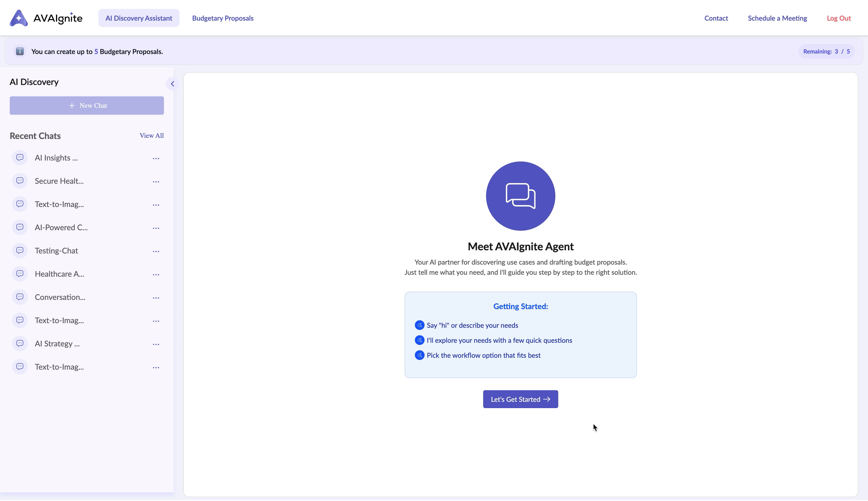Click chat icon beside AI Insights

tap(20, 158)
